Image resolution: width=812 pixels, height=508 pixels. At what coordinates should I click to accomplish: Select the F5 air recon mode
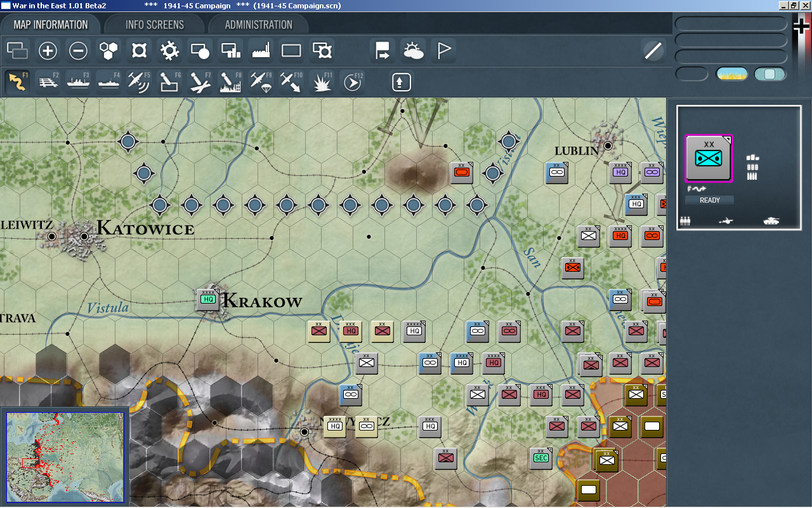click(139, 82)
